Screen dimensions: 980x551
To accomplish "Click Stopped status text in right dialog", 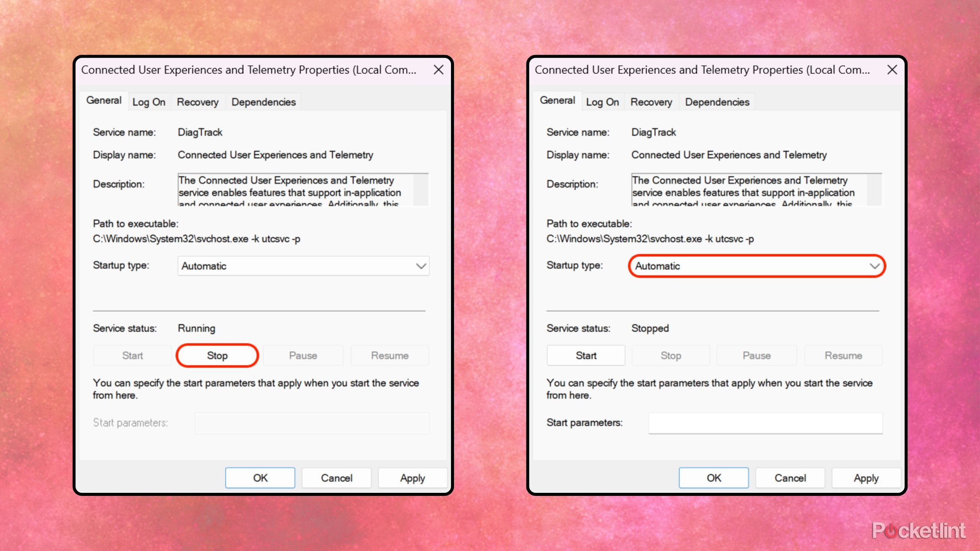I will point(650,328).
